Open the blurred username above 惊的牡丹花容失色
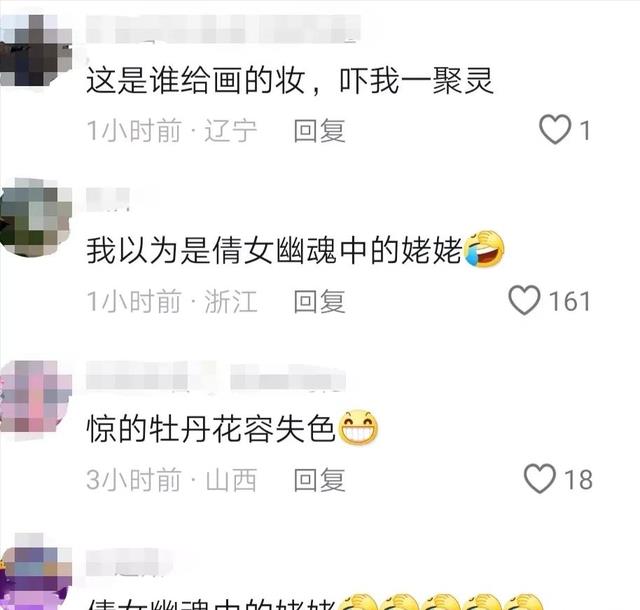Screen dimensions: 640x610 click(x=216, y=376)
